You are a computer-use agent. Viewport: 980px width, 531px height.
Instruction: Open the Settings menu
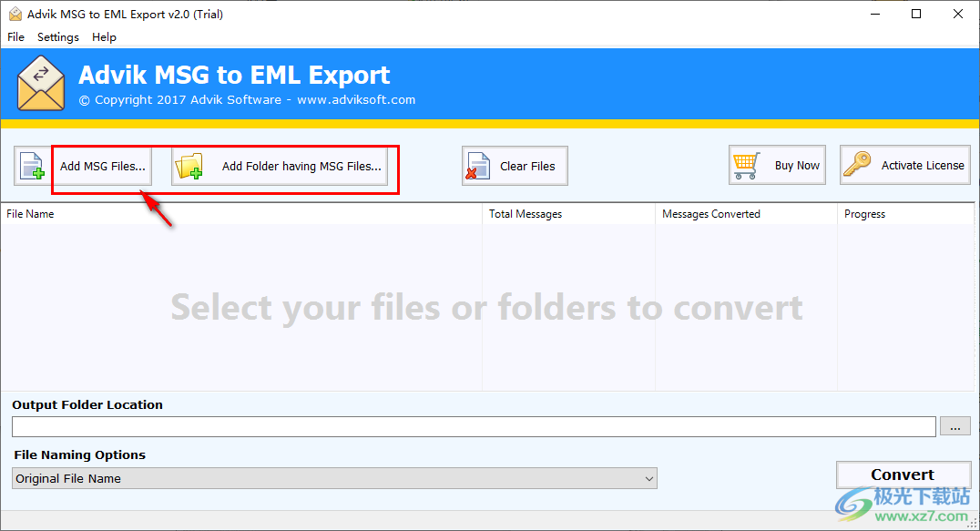pyautogui.click(x=58, y=36)
